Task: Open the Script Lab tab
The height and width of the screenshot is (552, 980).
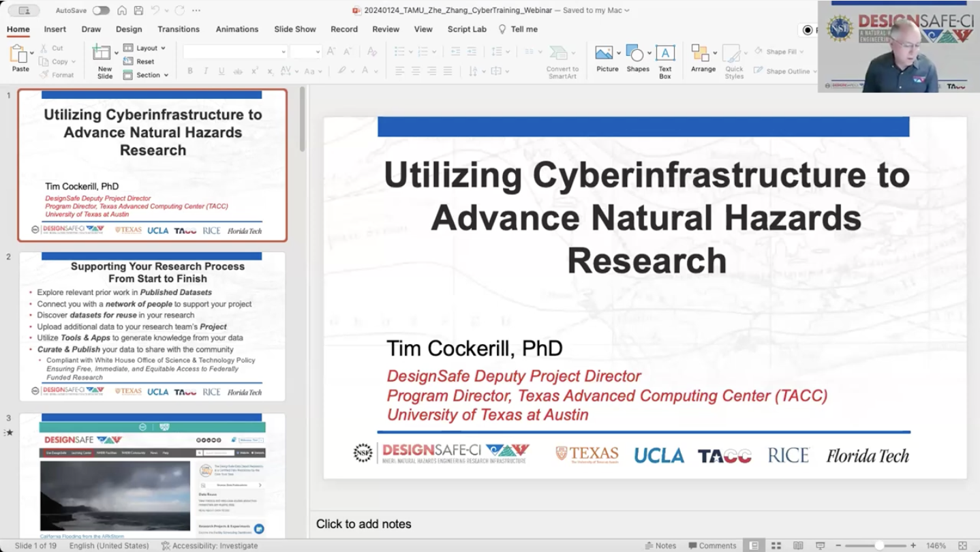Action: tap(467, 29)
